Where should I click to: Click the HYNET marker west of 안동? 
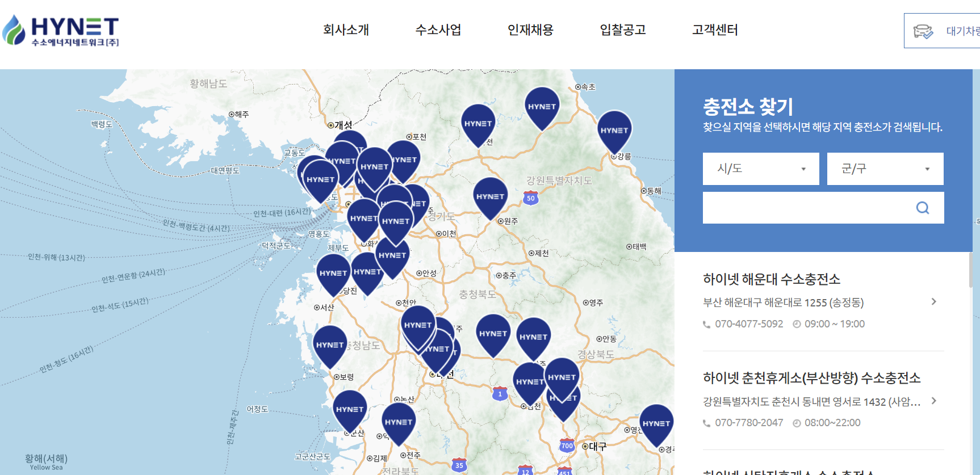[x=534, y=338]
